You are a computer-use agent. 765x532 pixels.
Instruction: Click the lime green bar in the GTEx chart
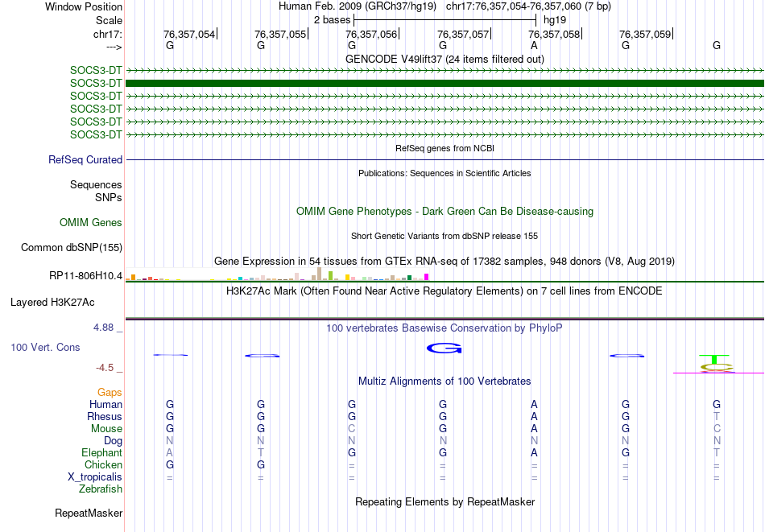(x=330, y=276)
